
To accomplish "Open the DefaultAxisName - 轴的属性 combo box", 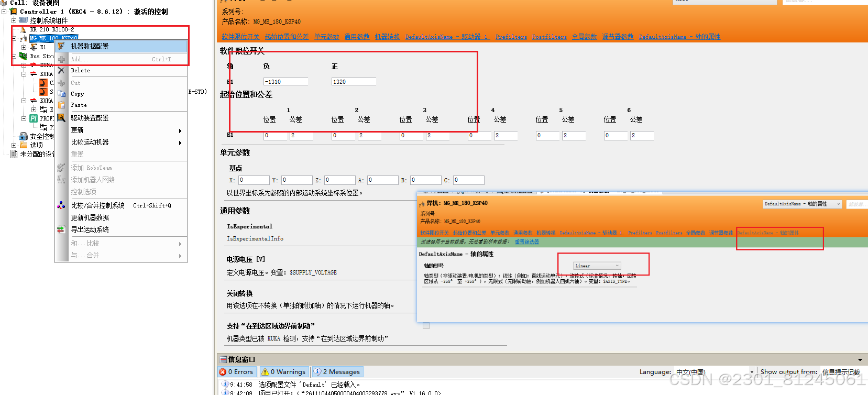I will 802,204.
